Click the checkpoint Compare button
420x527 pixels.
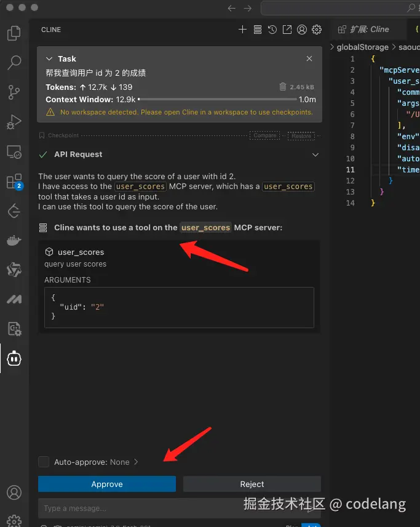(265, 135)
